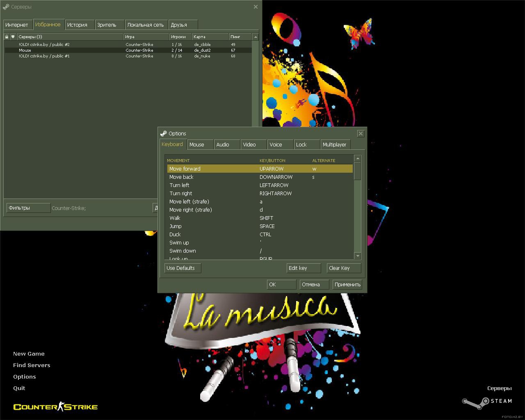
Task: Open the Mouse tab in Options
Action: click(201, 144)
